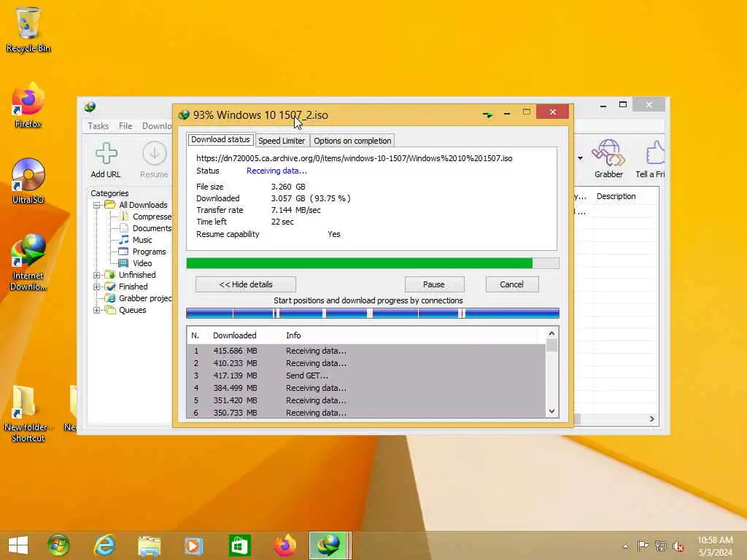
Task: Expand the Finished category node
Action: (x=97, y=287)
